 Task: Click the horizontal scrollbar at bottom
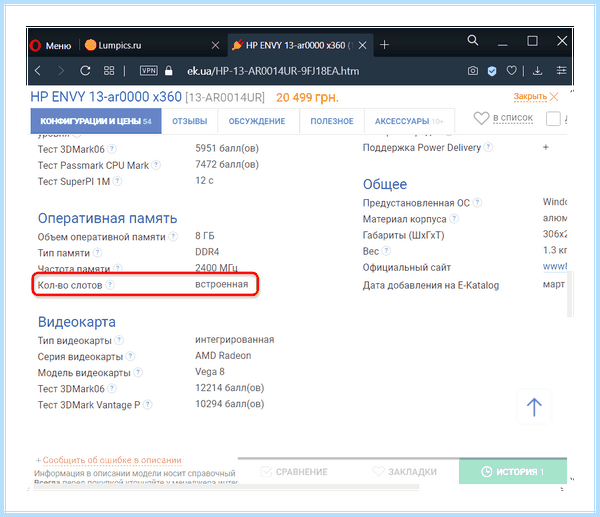click(x=227, y=487)
